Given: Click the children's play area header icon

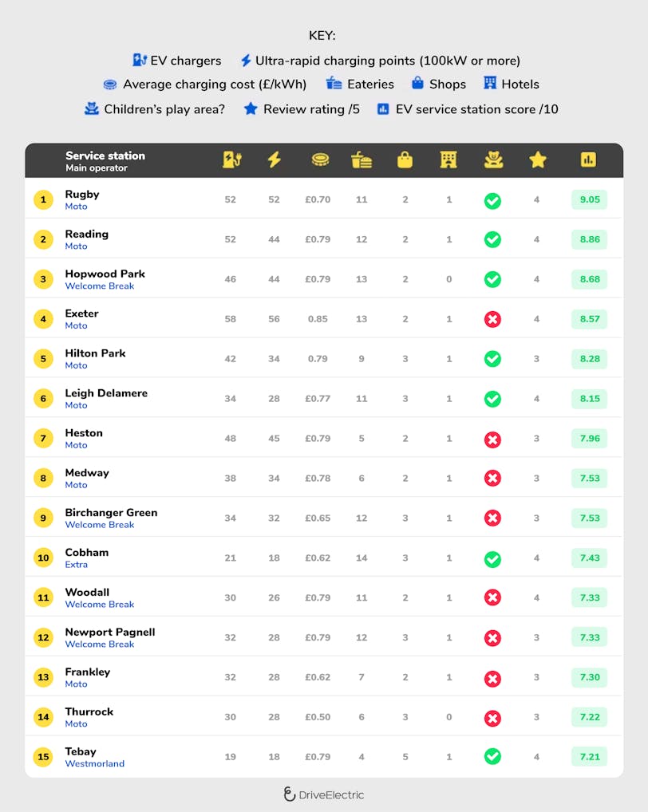Looking at the screenshot, I should coord(493,160).
